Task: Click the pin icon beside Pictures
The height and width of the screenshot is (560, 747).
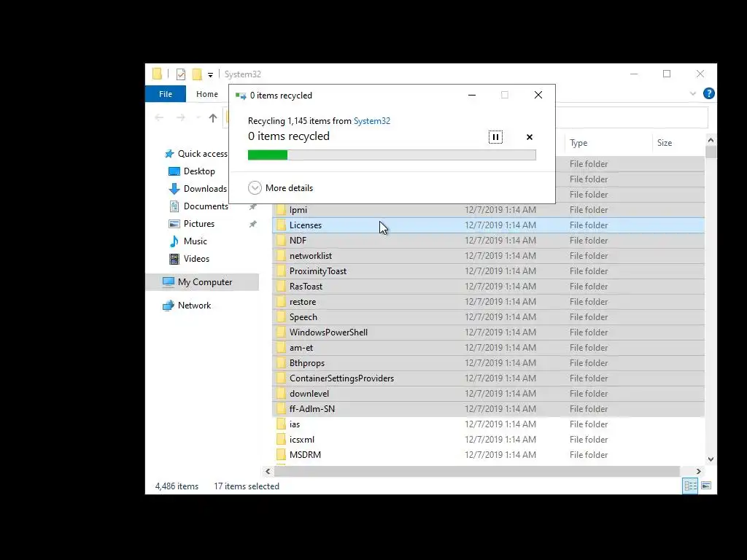Action: coord(253,224)
